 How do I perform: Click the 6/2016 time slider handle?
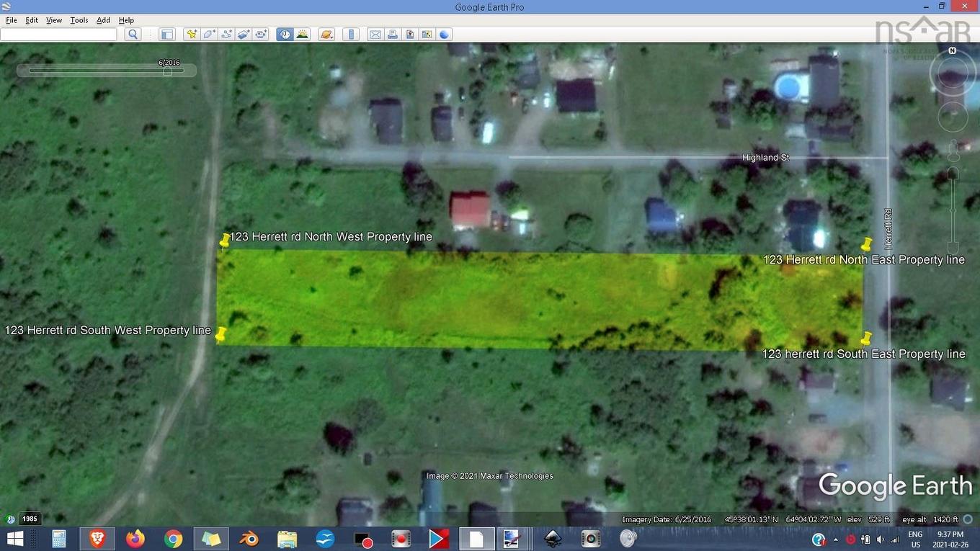click(x=168, y=71)
